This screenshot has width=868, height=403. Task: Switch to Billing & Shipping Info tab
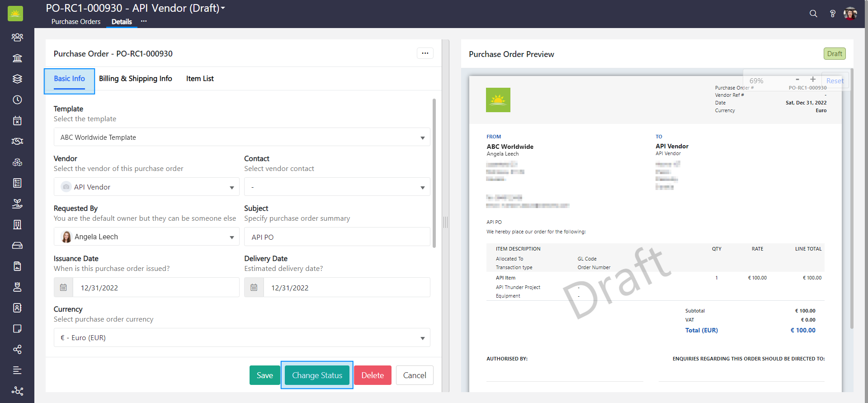coord(135,79)
